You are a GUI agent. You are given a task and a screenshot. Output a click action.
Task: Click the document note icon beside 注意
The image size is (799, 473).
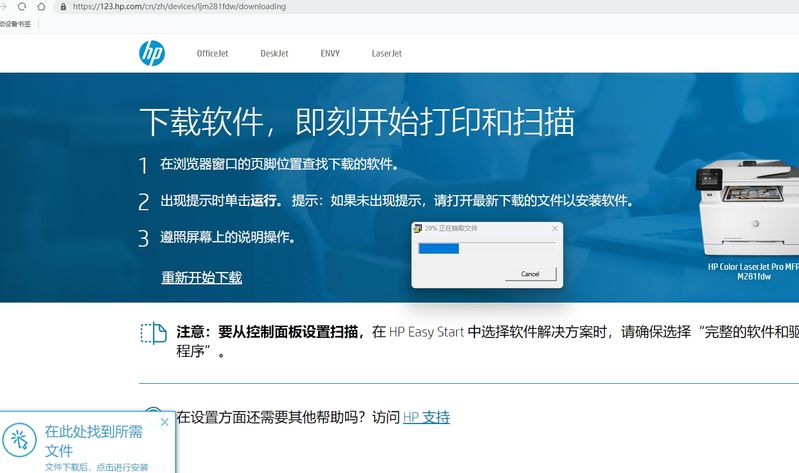[153, 332]
